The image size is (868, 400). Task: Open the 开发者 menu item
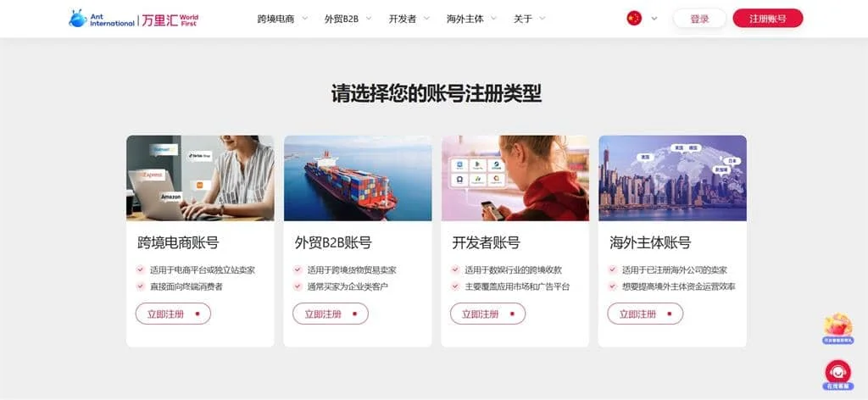(x=409, y=19)
